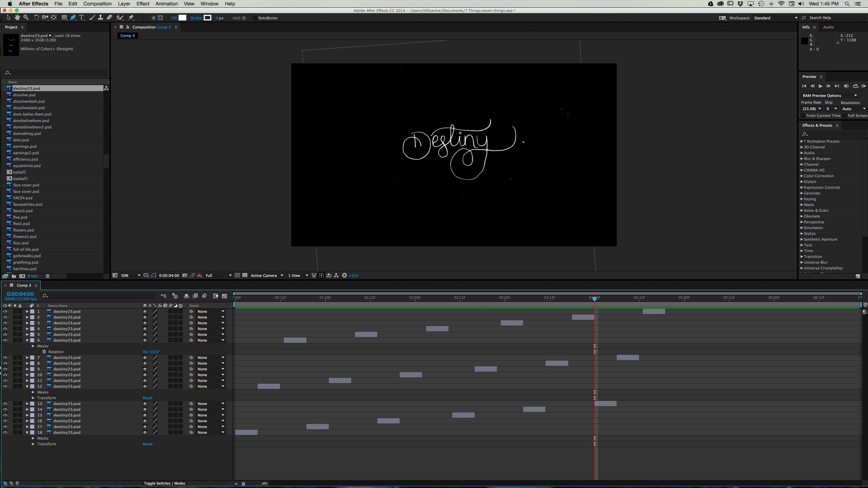Image resolution: width=868 pixels, height=488 pixels.
Task: Enable Frame Blending for all layers
Action: pyautogui.click(x=195, y=296)
